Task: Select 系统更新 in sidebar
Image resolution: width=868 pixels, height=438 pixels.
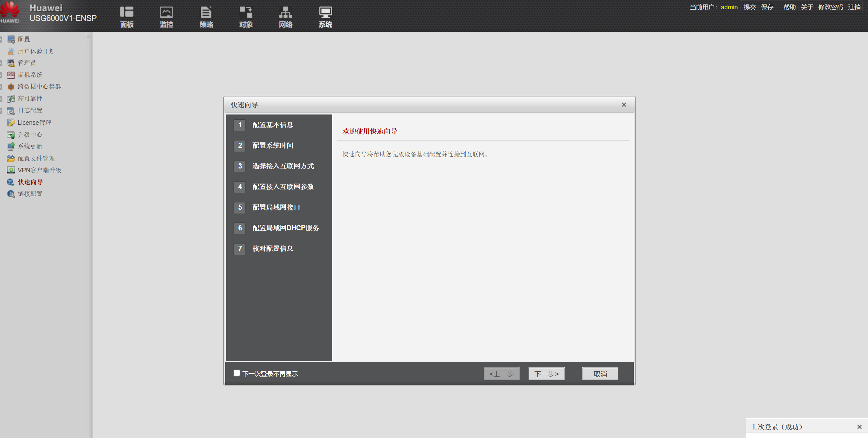Action: tap(30, 146)
